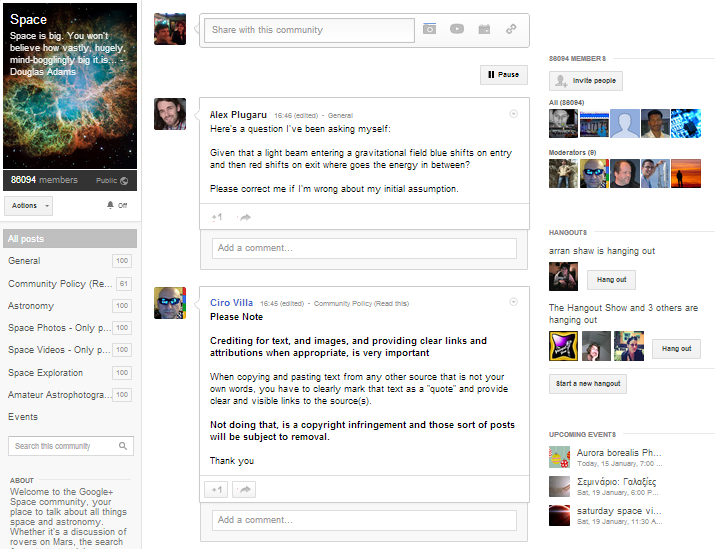Click the search magnifier icon
This screenshot has width=715, height=557.
123,446
